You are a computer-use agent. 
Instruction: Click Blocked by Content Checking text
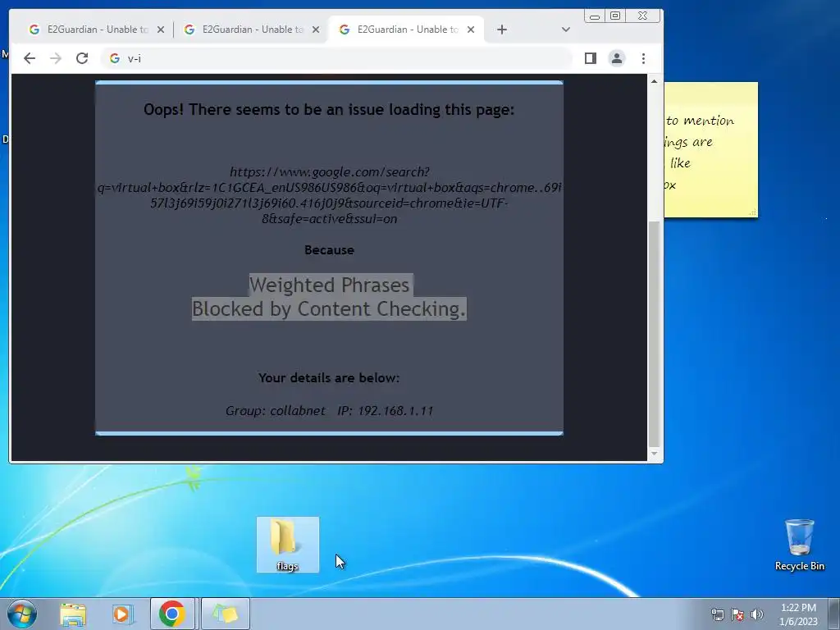[329, 309]
